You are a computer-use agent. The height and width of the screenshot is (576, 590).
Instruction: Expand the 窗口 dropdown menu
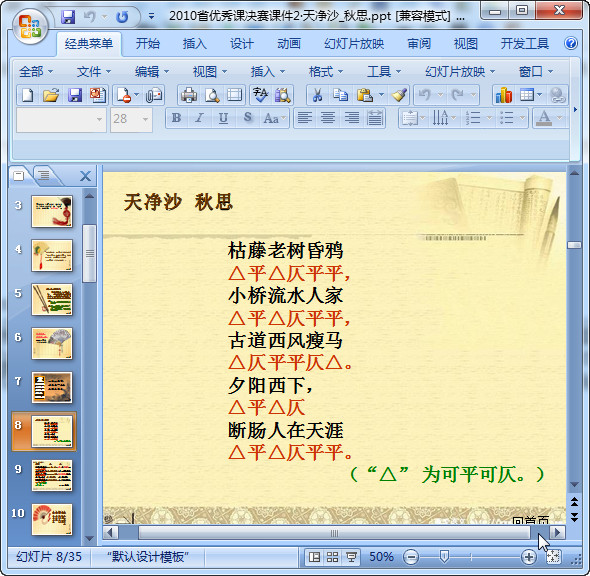coord(535,71)
